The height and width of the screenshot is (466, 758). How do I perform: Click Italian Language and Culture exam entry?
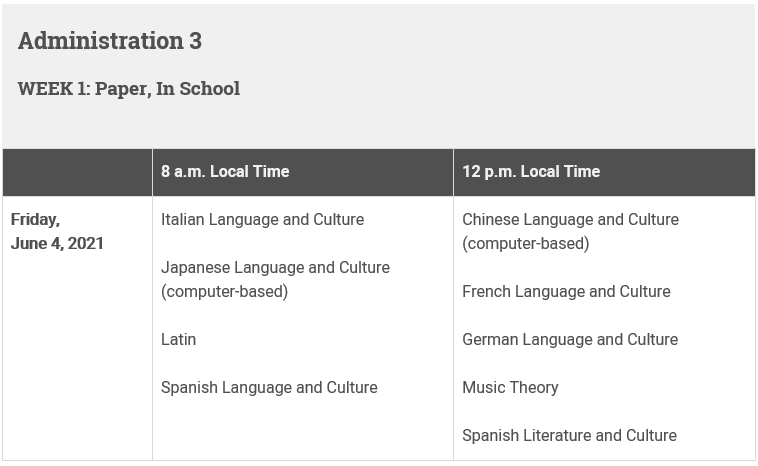pos(262,219)
